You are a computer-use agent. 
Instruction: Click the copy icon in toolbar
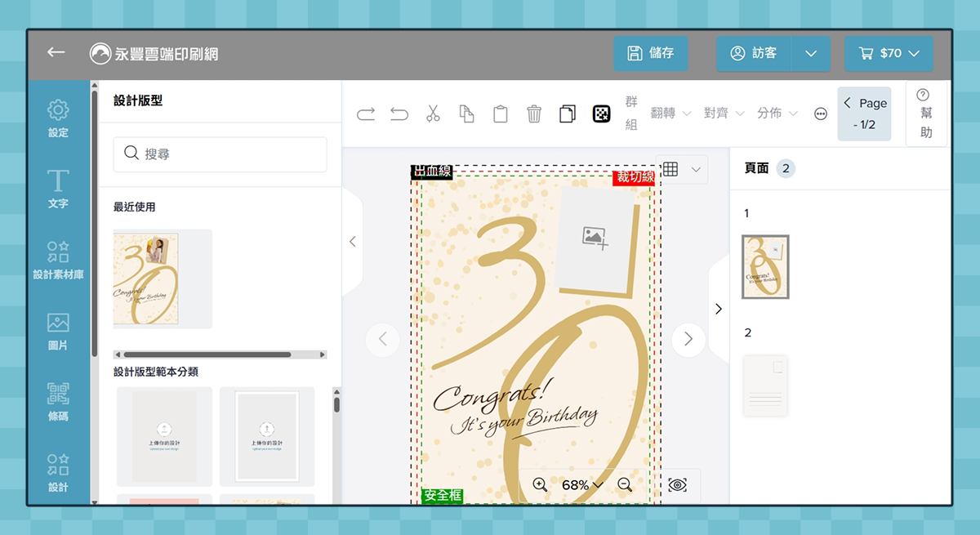(467, 114)
